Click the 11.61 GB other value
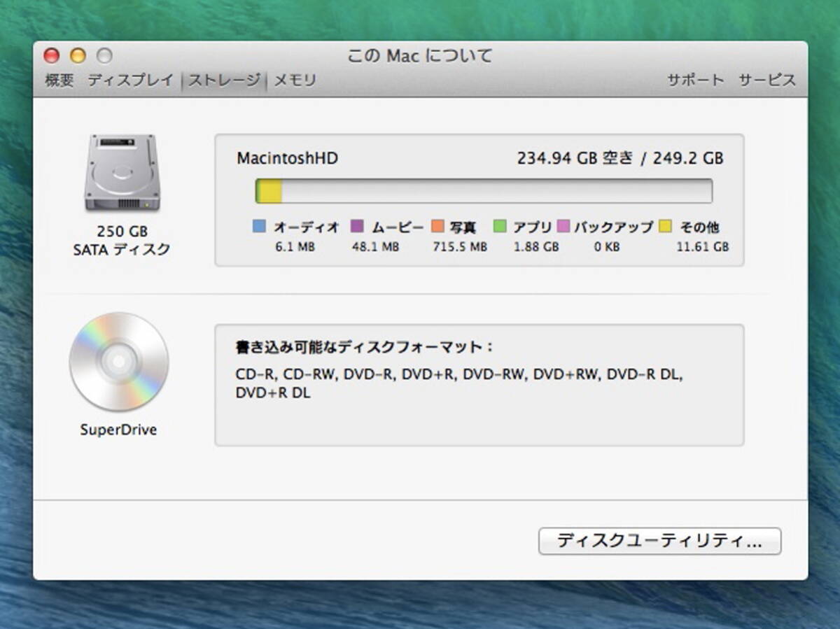Image resolution: width=840 pixels, height=629 pixels. click(703, 247)
